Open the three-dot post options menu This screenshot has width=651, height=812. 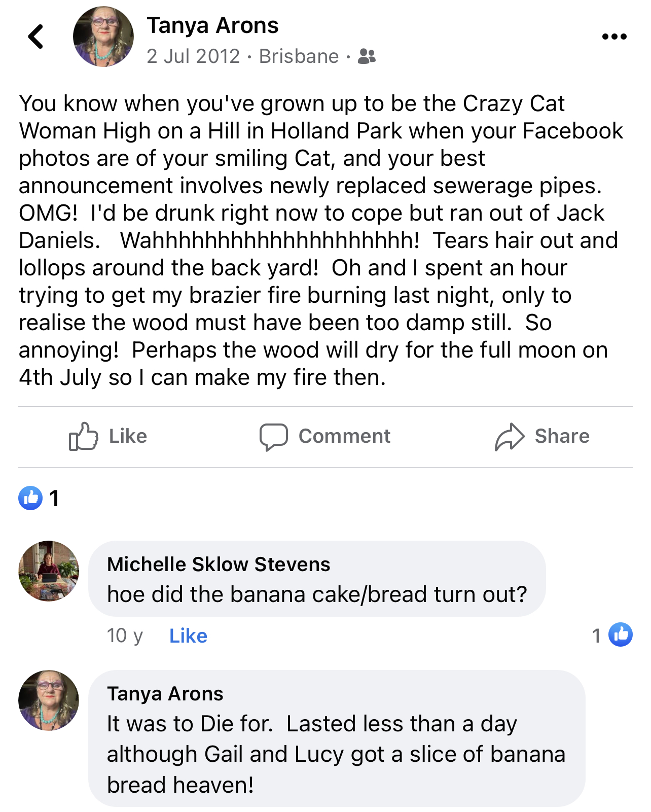614,37
